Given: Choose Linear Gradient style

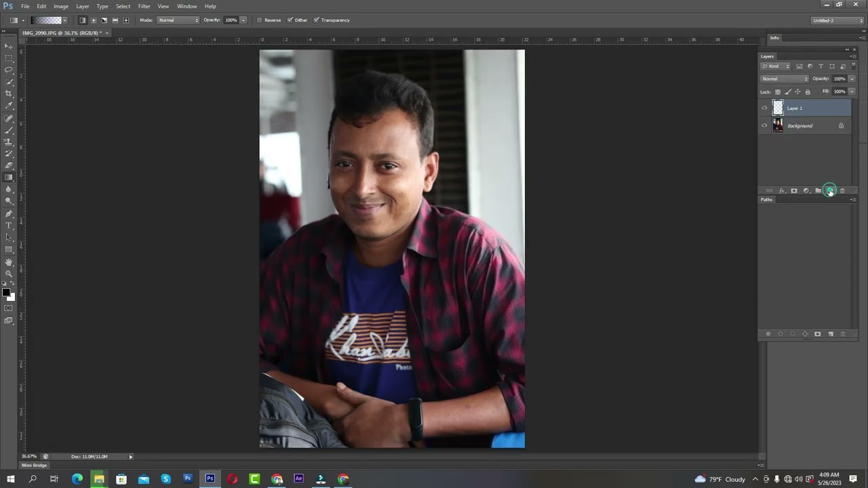Looking at the screenshot, I should click(83, 20).
